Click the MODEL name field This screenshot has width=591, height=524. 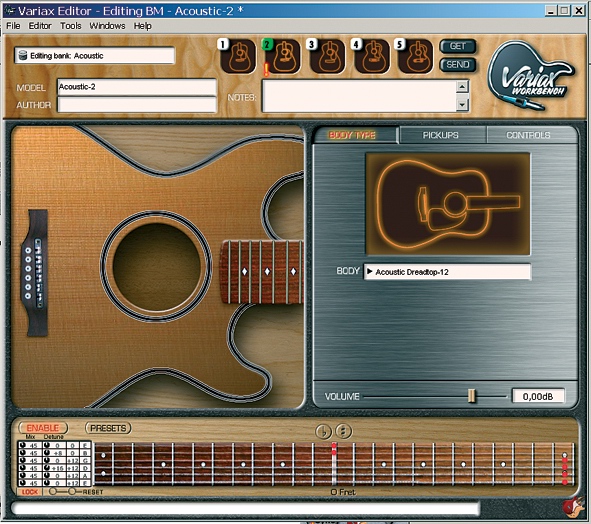coord(137,87)
